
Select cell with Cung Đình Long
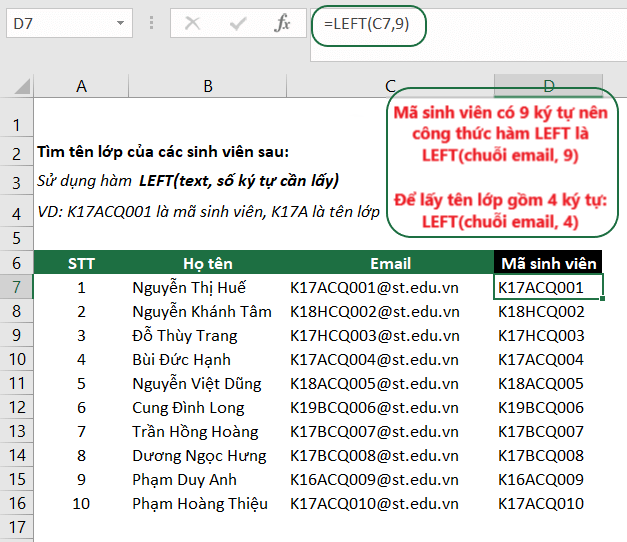point(208,407)
